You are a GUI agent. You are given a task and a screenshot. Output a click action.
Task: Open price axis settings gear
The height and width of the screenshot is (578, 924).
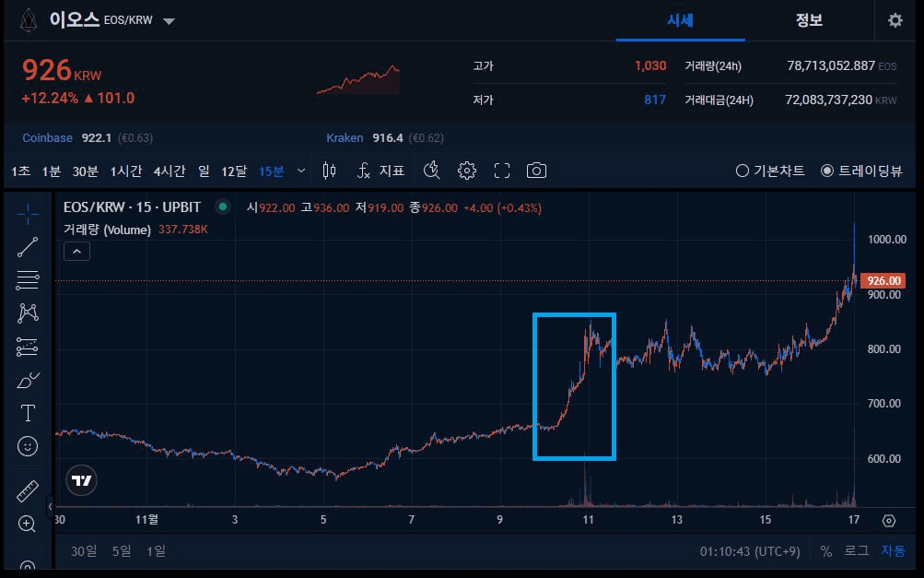coord(889,521)
